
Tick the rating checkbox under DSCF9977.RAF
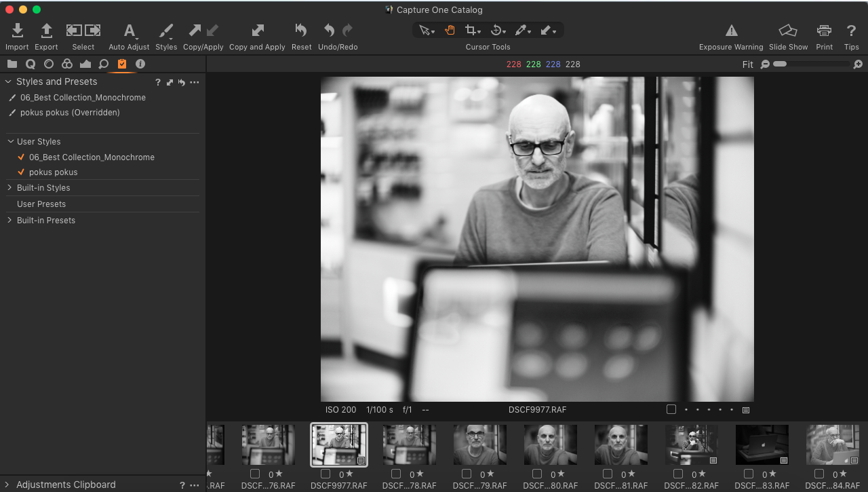325,474
